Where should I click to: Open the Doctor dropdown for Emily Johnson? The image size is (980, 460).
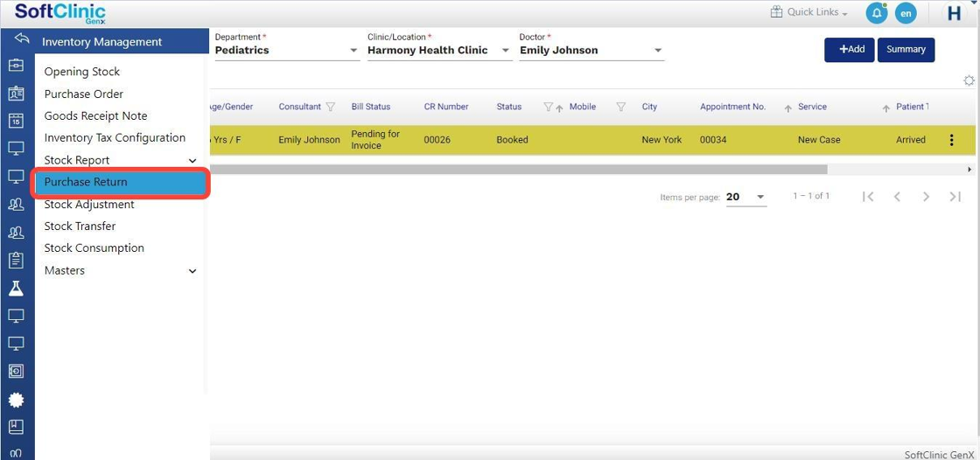point(591,51)
